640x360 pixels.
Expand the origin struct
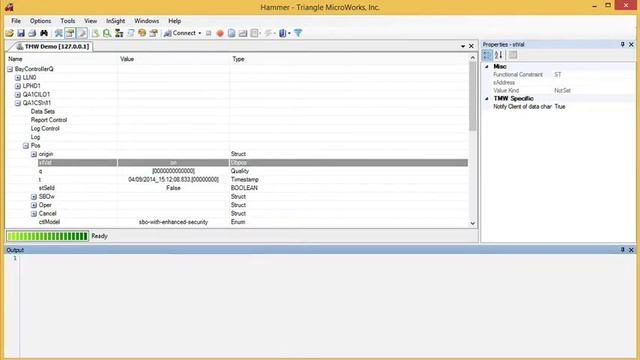pyautogui.click(x=34, y=154)
